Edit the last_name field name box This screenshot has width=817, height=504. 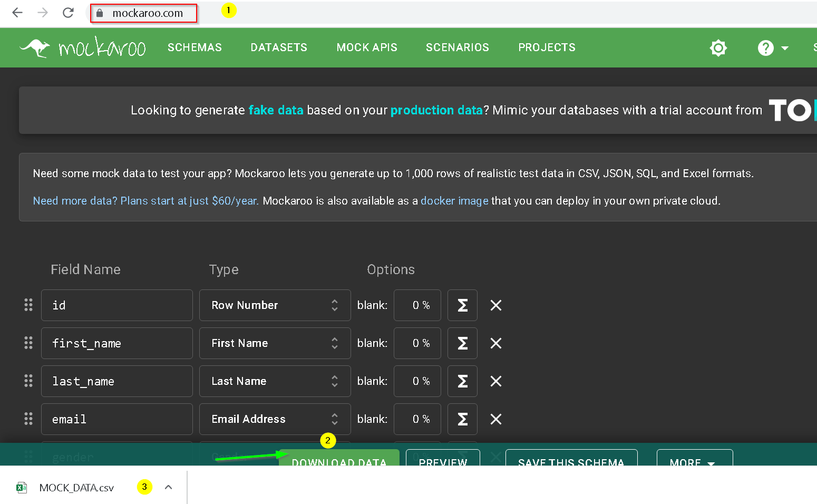[x=117, y=381]
